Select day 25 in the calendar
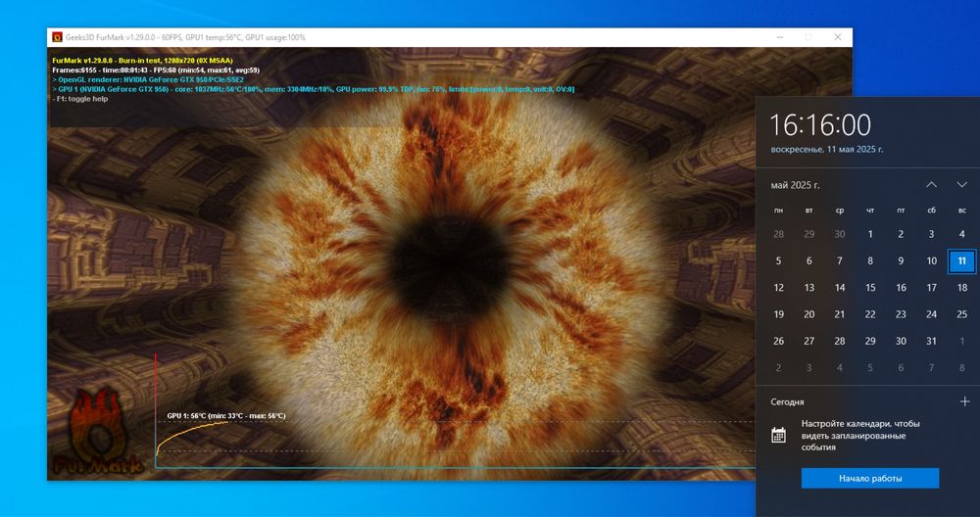This screenshot has width=980, height=517. 962,314
